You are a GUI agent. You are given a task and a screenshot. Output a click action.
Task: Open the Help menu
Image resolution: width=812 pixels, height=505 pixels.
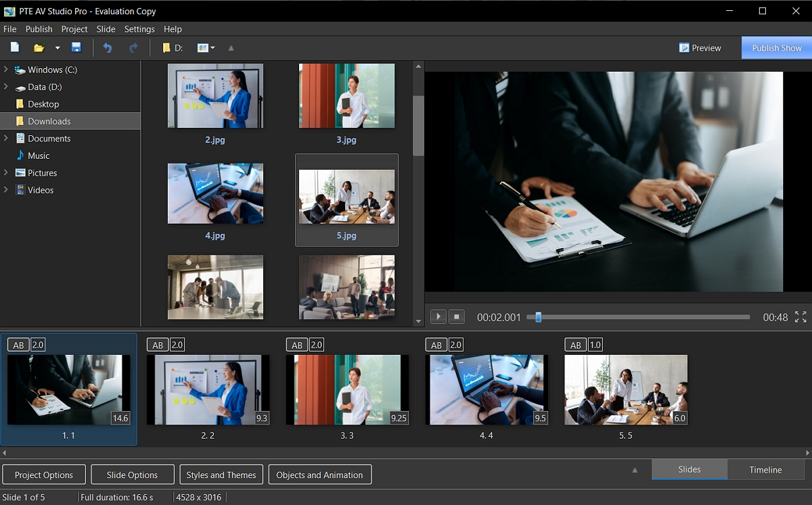click(x=173, y=29)
